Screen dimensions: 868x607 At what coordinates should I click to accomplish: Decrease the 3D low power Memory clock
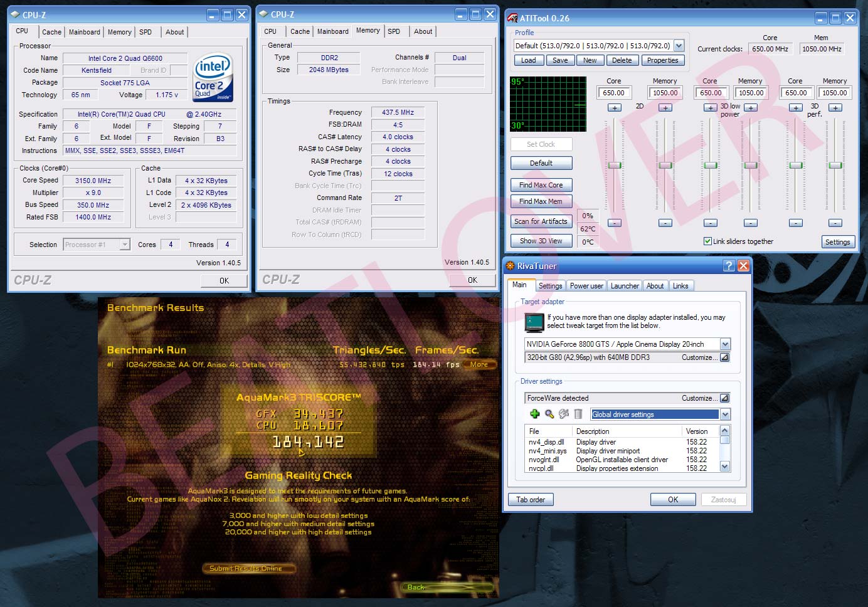tap(751, 223)
